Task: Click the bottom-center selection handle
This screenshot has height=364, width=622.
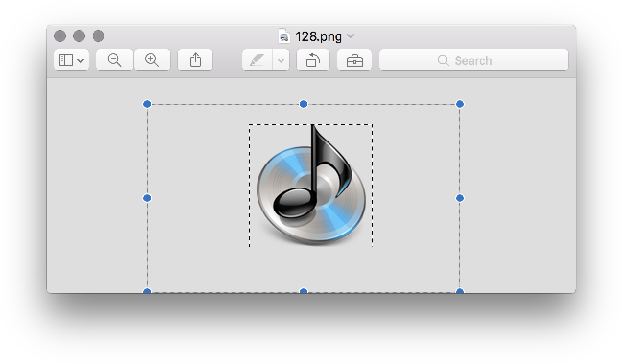Action: [304, 291]
